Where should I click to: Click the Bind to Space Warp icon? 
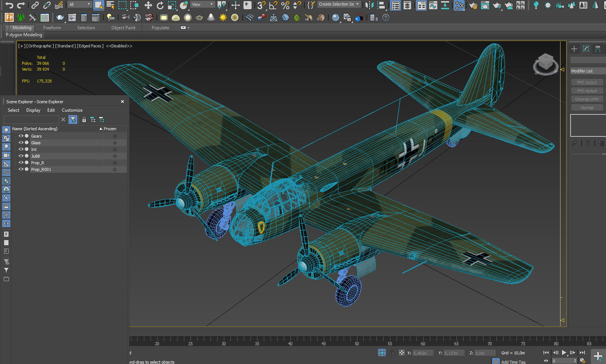coord(59,5)
